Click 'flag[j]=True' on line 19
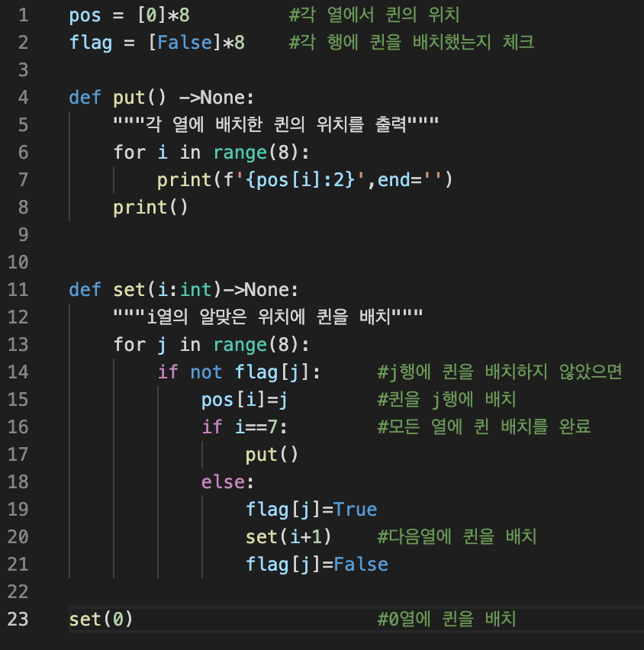The height and width of the screenshot is (650, 644). (311, 510)
